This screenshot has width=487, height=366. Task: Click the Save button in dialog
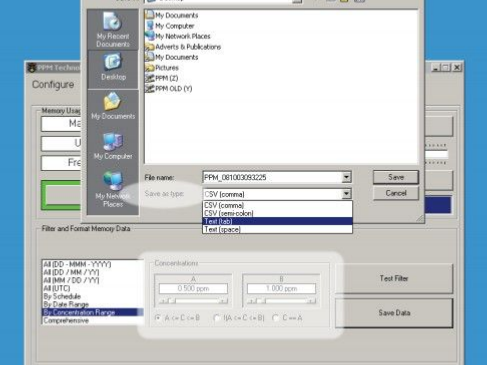point(396,177)
